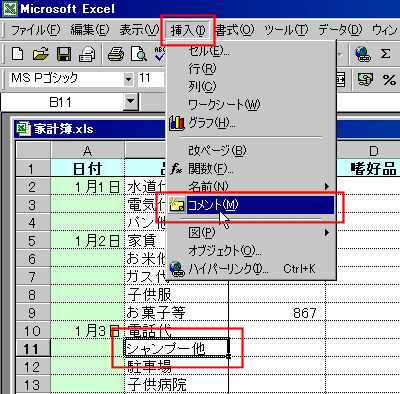Click the New workbook icon
Viewport: 400px width, 394px height.
pyautogui.click(x=17, y=53)
